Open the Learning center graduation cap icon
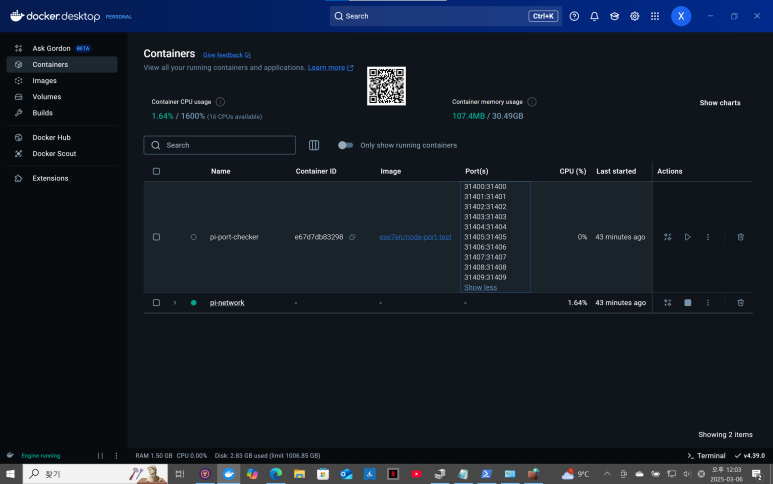 [614, 16]
